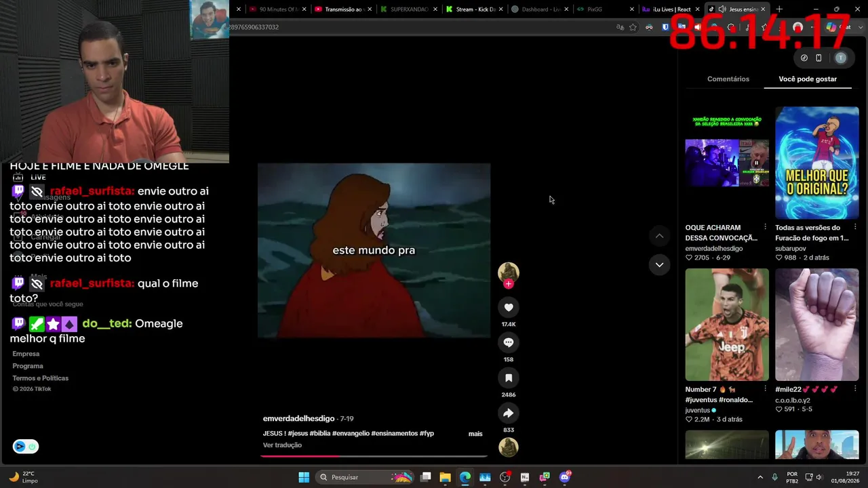Viewport: 868px width, 488px height.
Task: Open more options for the Number 7 video
Action: (x=766, y=389)
